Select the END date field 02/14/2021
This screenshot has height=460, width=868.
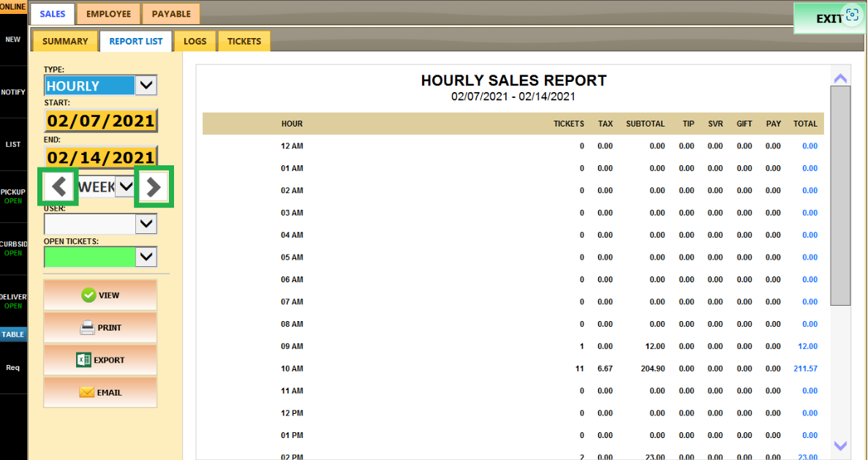(101, 157)
